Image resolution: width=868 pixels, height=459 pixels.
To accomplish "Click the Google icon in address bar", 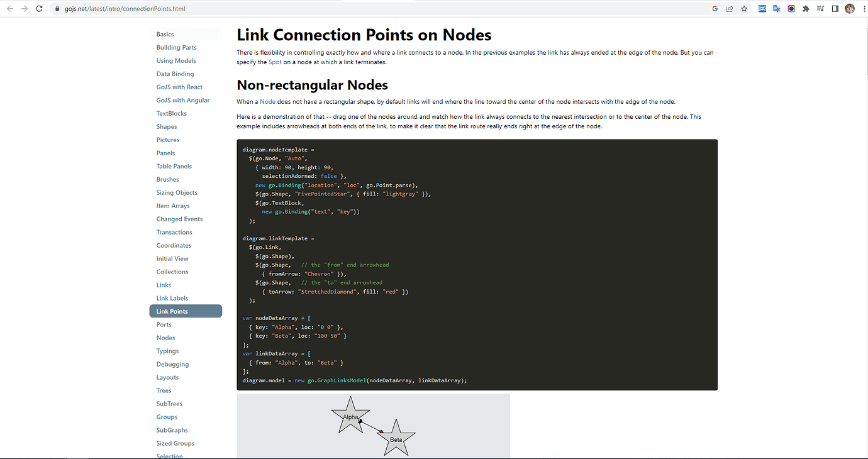I will [715, 9].
